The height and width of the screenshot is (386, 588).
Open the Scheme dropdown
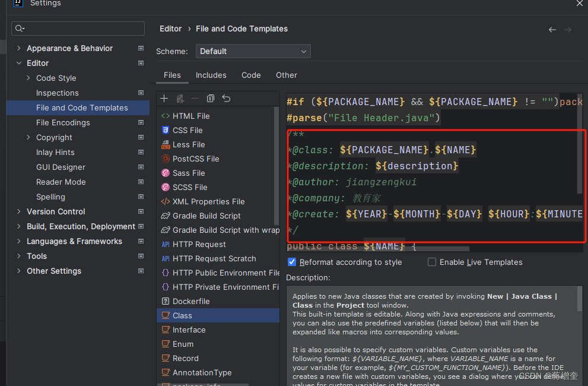coord(253,52)
